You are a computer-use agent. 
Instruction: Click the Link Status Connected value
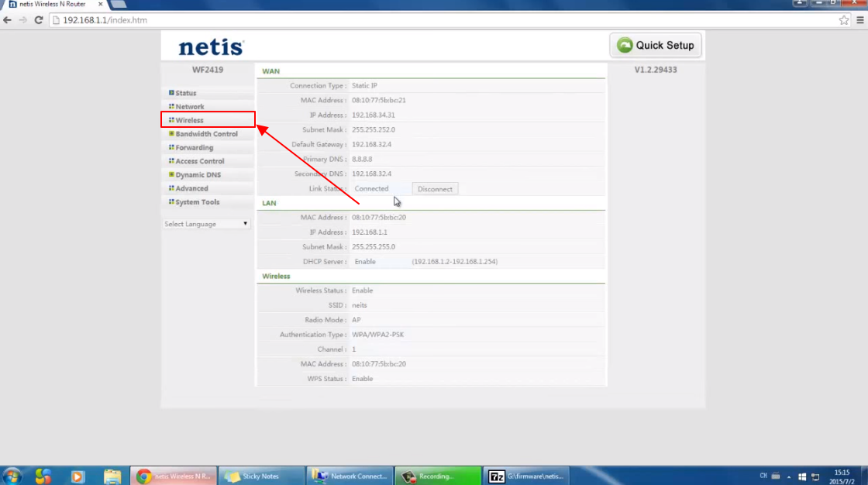(371, 189)
